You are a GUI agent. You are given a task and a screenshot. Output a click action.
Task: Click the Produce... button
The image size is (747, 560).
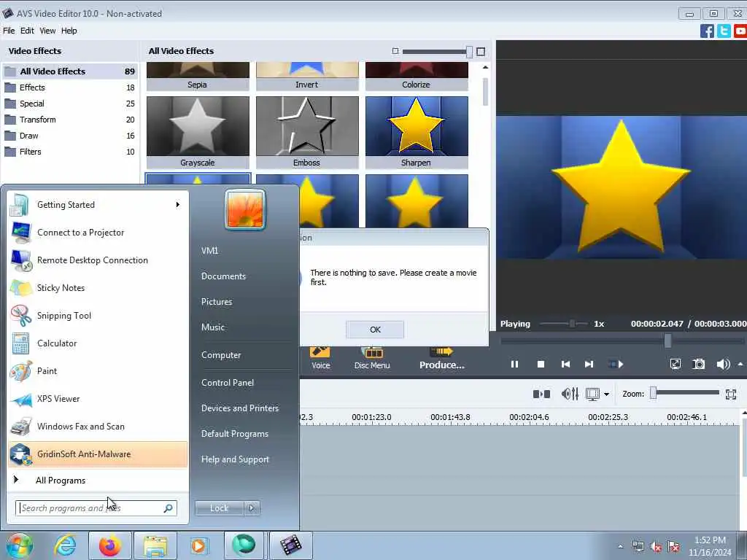[441, 358]
